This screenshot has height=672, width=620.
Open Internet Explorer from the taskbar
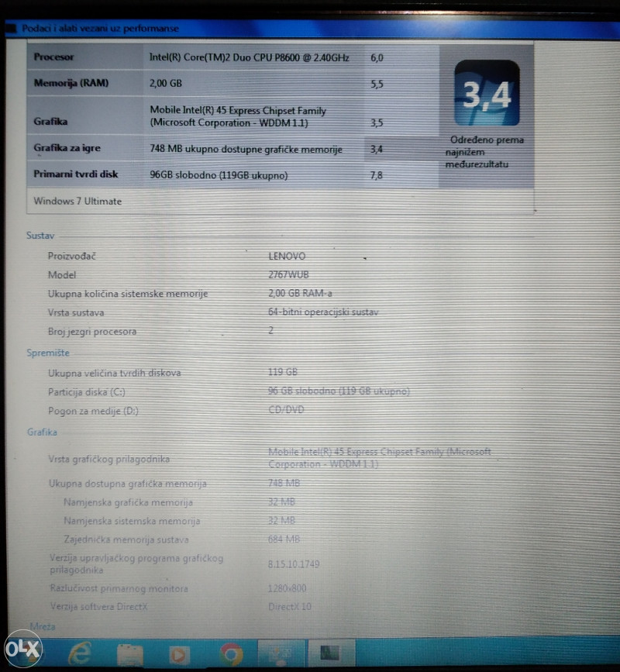pyautogui.click(x=79, y=653)
